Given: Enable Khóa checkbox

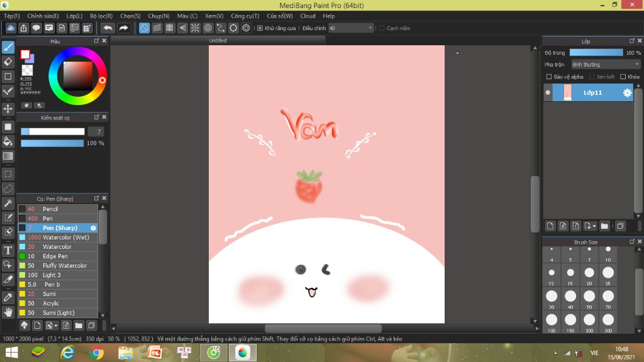Looking at the screenshot, I should (623, 77).
